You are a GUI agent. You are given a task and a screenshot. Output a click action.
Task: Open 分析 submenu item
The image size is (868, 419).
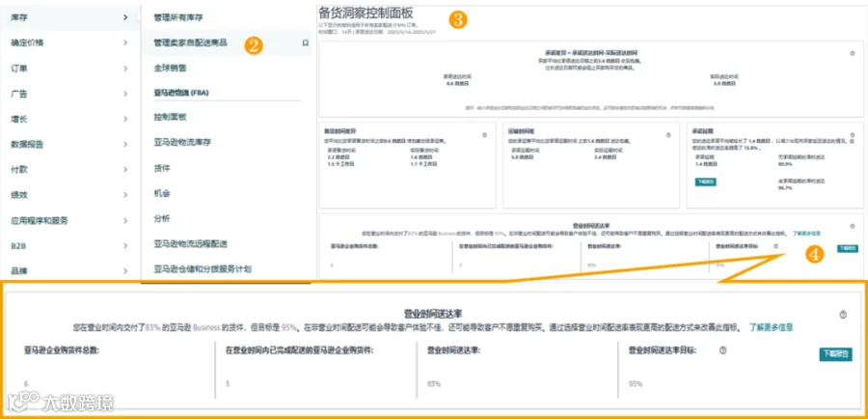pos(162,218)
